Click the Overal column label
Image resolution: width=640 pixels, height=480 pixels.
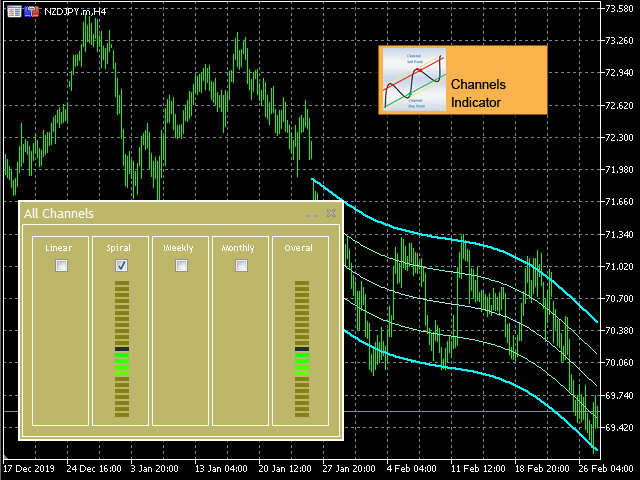click(x=298, y=248)
